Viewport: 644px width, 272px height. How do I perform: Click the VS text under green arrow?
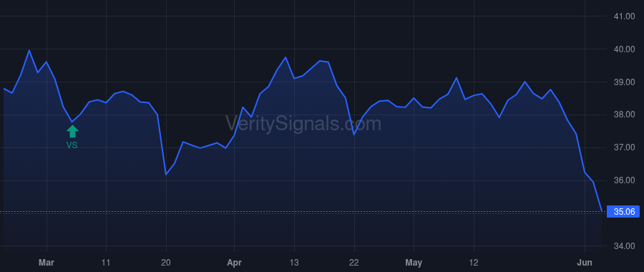click(72, 145)
